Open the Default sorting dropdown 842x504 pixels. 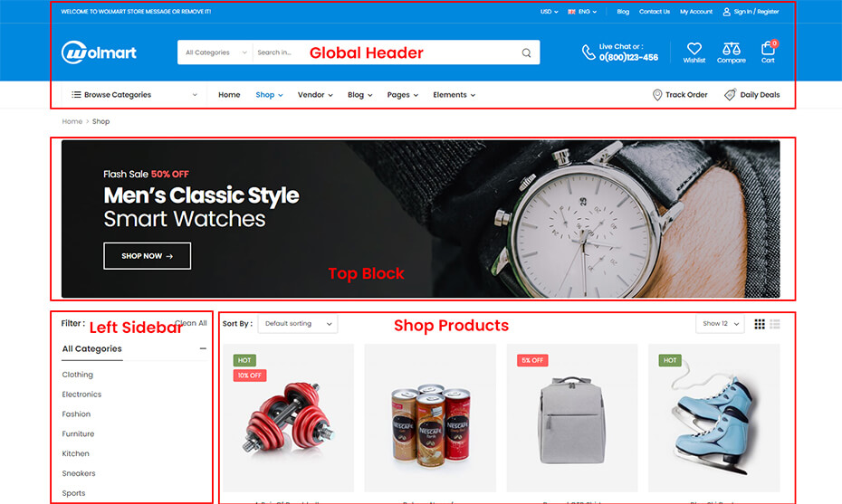(298, 324)
